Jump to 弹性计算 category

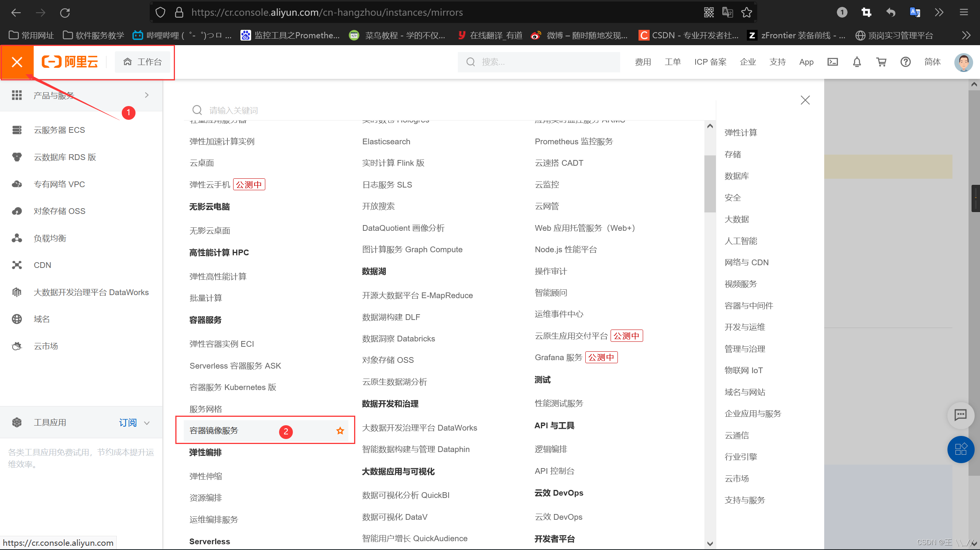click(741, 133)
